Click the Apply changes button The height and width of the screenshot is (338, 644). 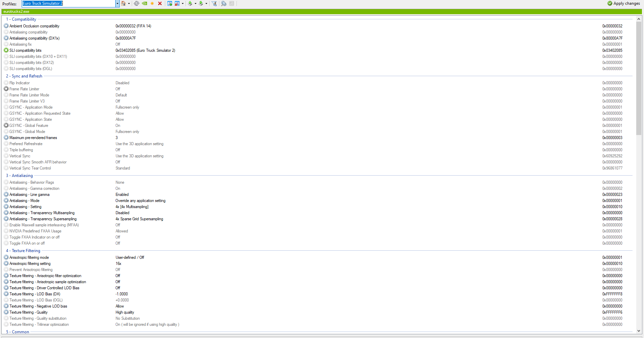pos(624,3)
